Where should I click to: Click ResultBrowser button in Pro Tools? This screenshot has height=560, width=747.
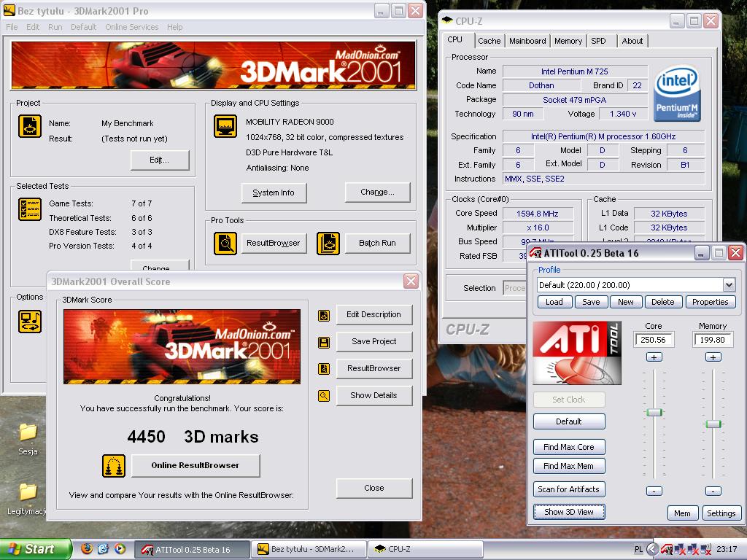tap(274, 244)
